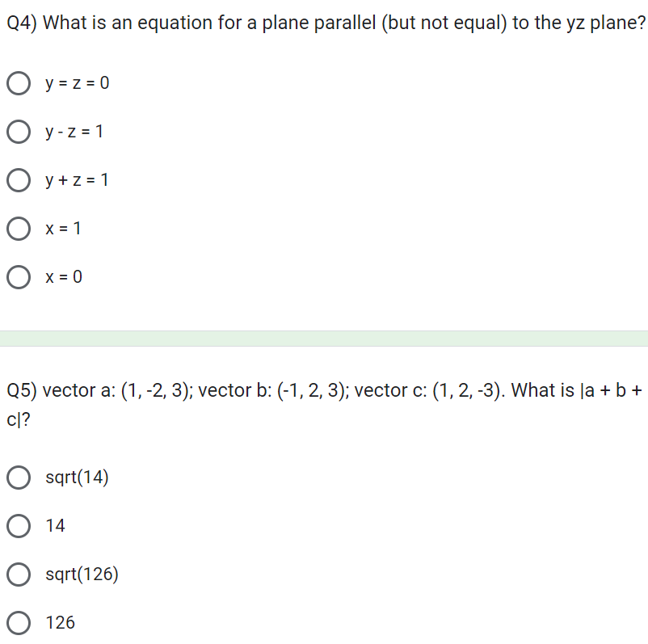Click the Q4 question text about parallel planes
Image resolution: width=648 pixels, height=644 pixels.
pyautogui.click(x=323, y=22)
